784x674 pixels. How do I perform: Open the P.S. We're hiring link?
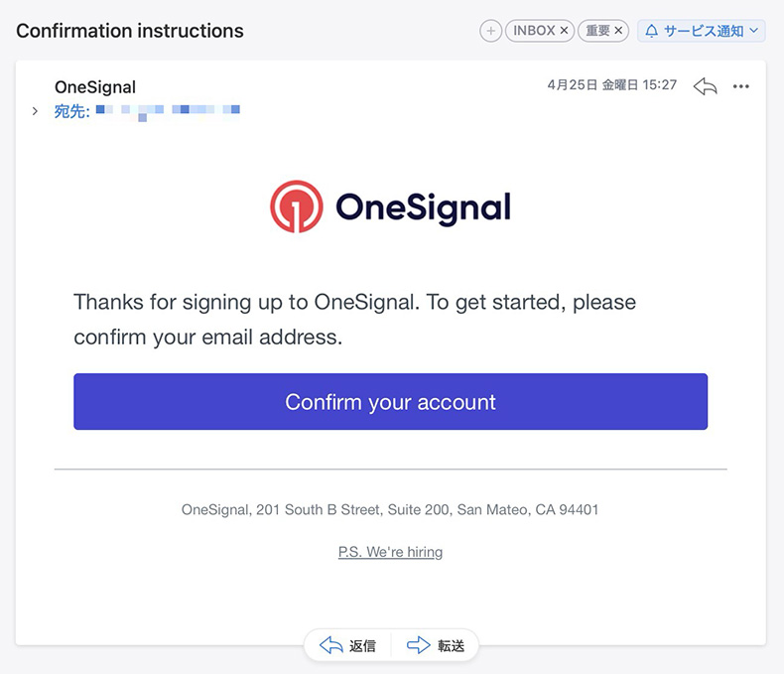[390, 552]
